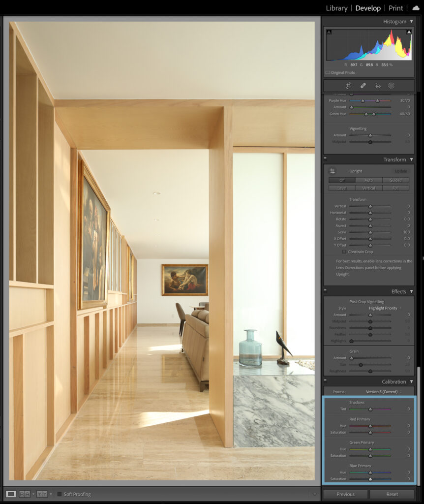
Task: Apply Vertical Upright correction
Action: click(x=369, y=188)
